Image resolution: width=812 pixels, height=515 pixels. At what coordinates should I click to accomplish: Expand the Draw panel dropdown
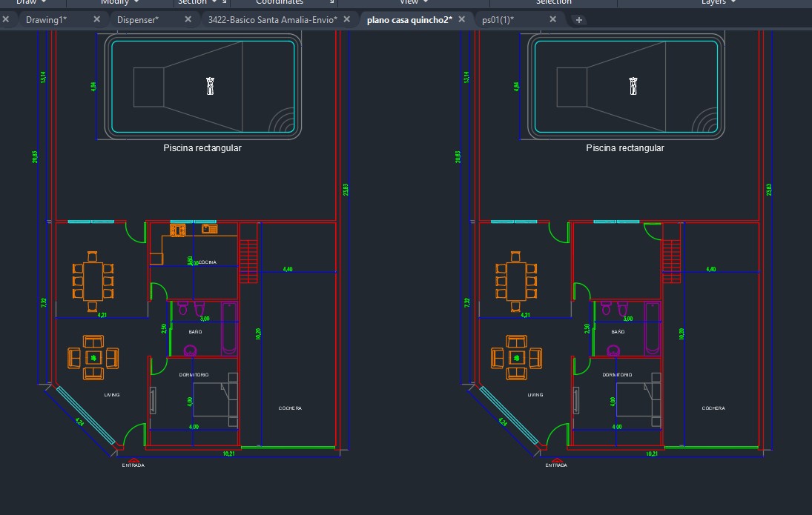click(x=31, y=3)
